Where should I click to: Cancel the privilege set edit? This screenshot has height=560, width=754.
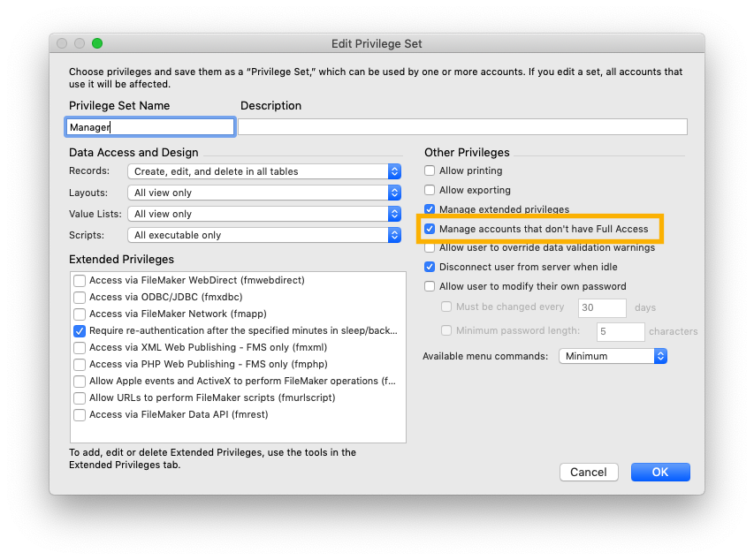click(x=589, y=472)
